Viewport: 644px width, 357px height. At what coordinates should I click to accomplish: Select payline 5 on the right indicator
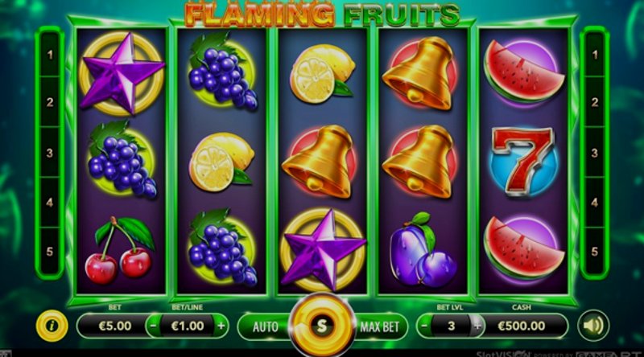594,251
